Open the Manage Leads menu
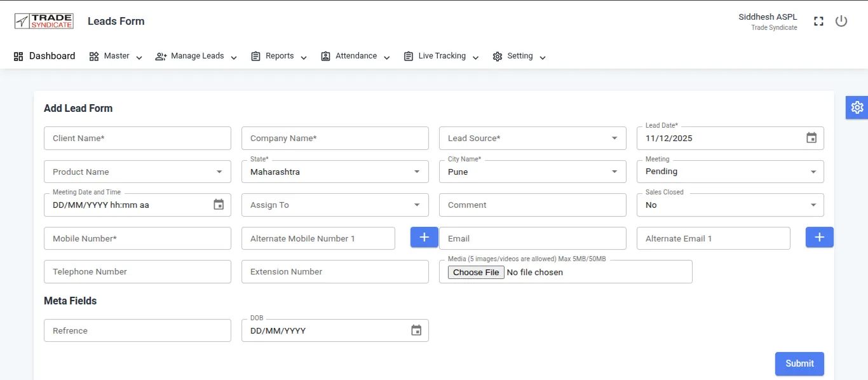This screenshot has width=868, height=380. tap(196, 56)
